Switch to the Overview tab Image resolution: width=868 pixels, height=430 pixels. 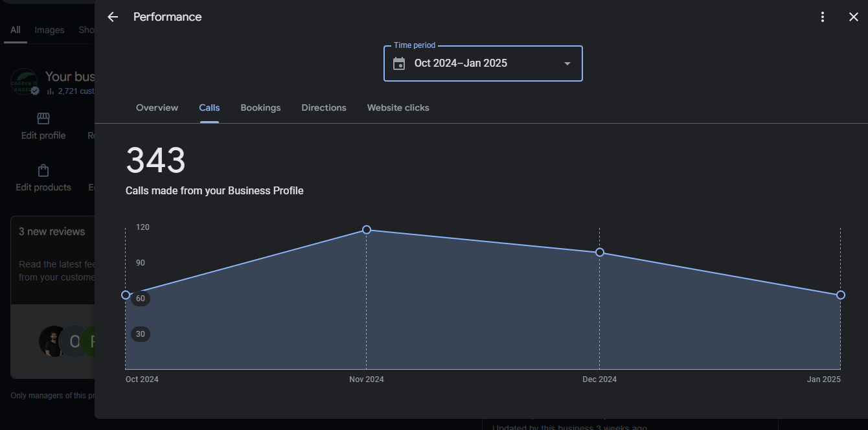pyautogui.click(x=157, y=107)
